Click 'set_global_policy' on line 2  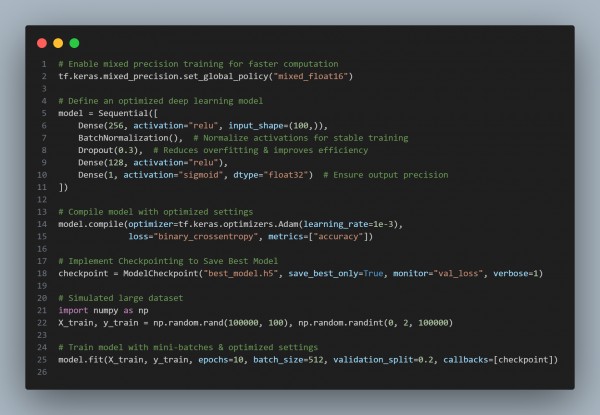pyautogui.click(x=226, y=76)
